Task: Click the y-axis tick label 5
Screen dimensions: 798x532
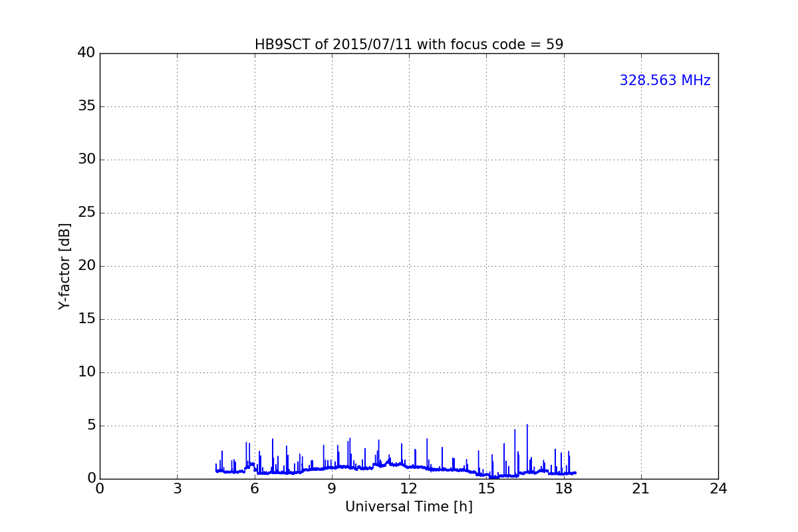Action: click(x=91, y=426)
